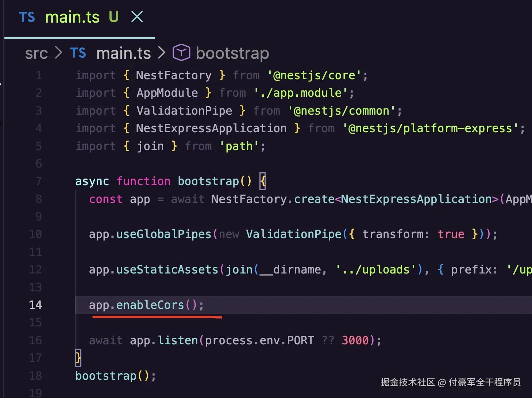Click the function keyword on line 7
This screenshot has height=398, width=532.
click(143, 181)
